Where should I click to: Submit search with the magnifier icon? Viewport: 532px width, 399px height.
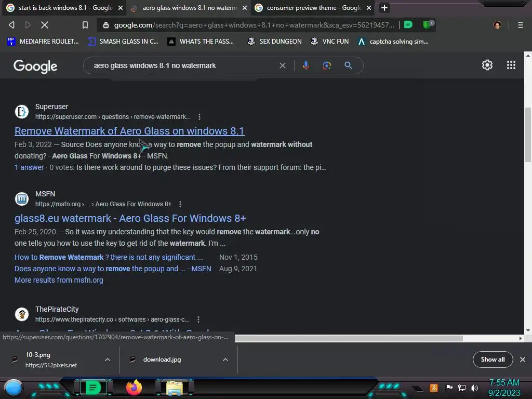tap(348, 65)
